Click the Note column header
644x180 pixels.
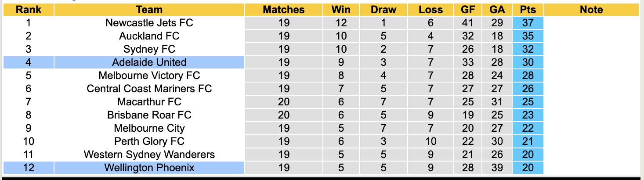click(591, 10)
